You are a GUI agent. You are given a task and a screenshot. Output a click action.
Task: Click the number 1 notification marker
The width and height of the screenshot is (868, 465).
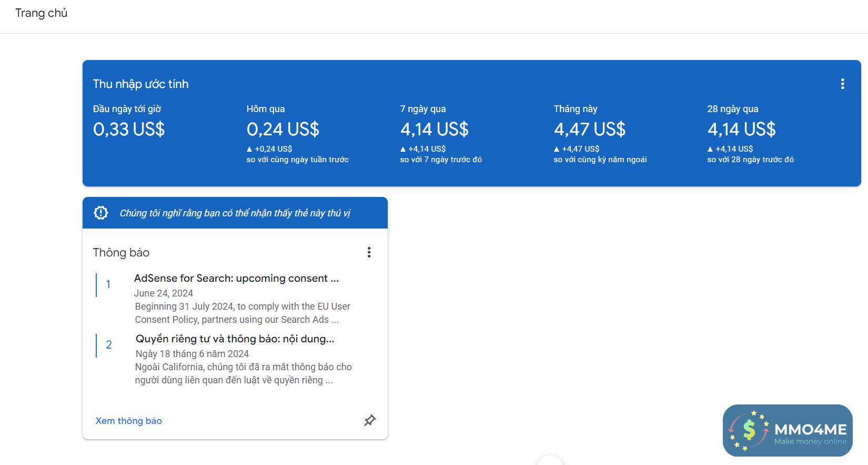click(108, 284)
